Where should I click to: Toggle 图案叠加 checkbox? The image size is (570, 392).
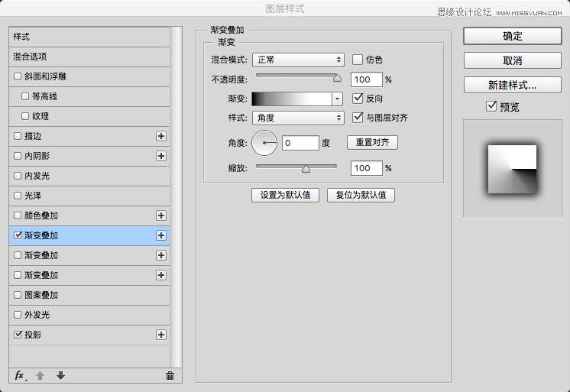[18, 295]
